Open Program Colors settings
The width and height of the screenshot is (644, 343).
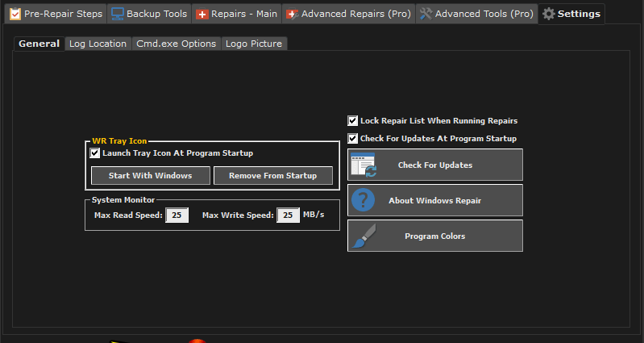[x=435, y=236]
